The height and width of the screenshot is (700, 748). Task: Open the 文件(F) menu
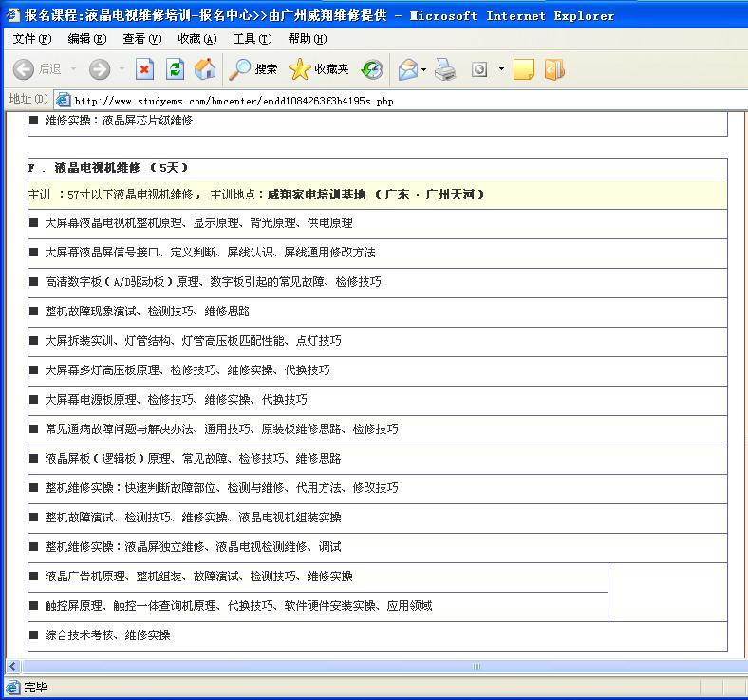pyautogui.click(x=31, y=39)
